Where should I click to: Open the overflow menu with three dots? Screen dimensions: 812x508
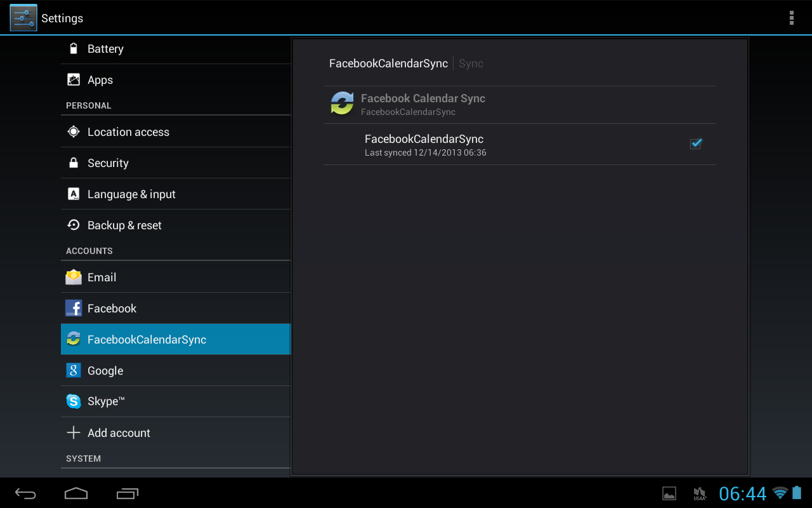click(x=792, y=18)
